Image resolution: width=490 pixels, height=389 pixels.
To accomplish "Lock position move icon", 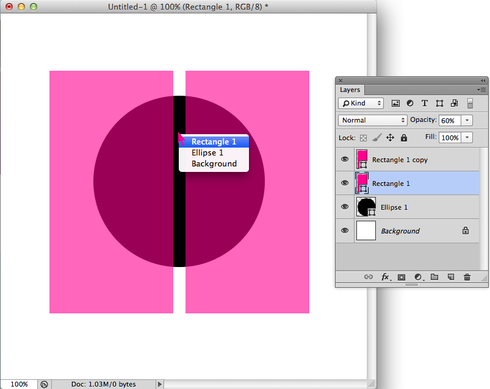I will coord(390,138).
